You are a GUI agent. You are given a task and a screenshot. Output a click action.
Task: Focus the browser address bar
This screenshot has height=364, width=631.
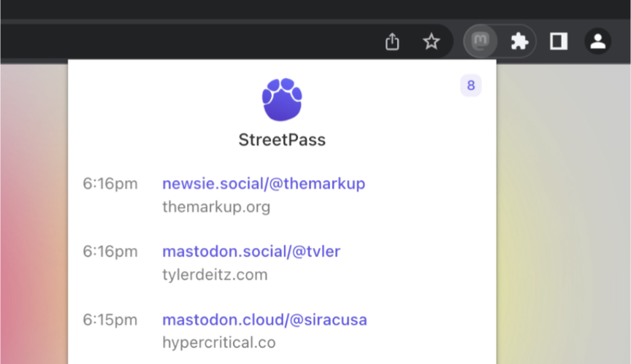183,42
